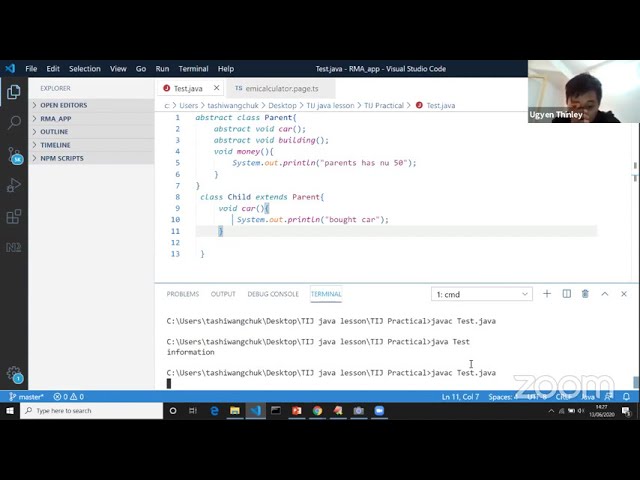Open Camera app from the taskbar
The image size is (640, 480).
(x=358, y=411)
